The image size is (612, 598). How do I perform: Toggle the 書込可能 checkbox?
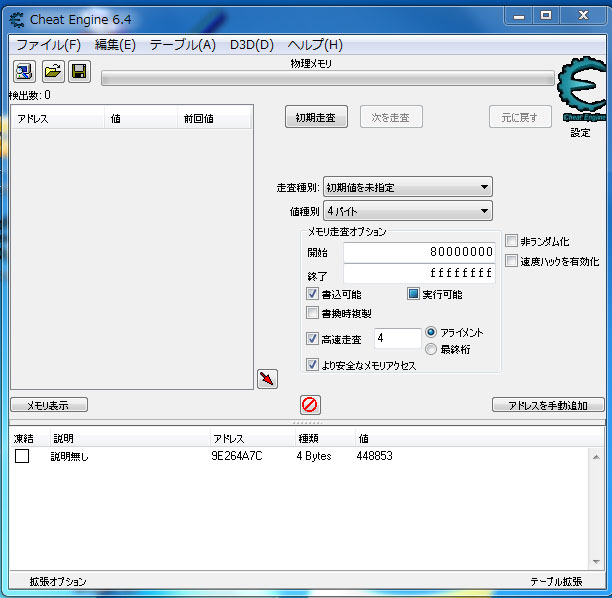[312, 294]
